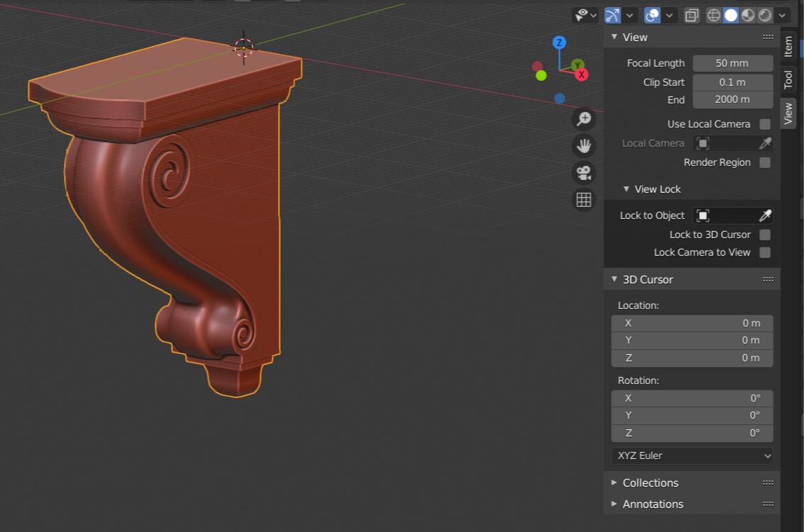Toggle the Show Gizmo button

(613, 16)
